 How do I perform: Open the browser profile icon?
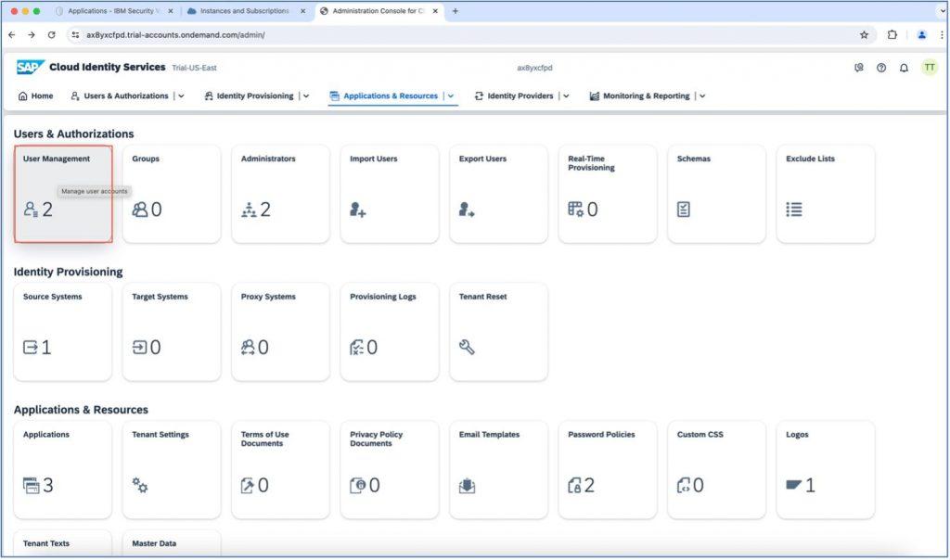pyautogui.click(x=921, y=35)
